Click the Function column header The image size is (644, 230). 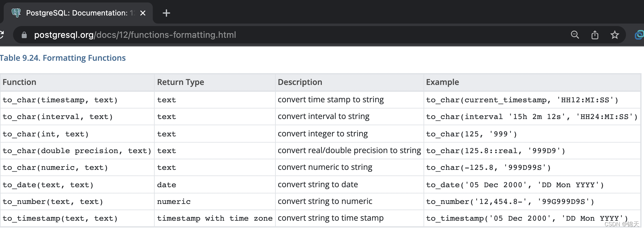20,82
